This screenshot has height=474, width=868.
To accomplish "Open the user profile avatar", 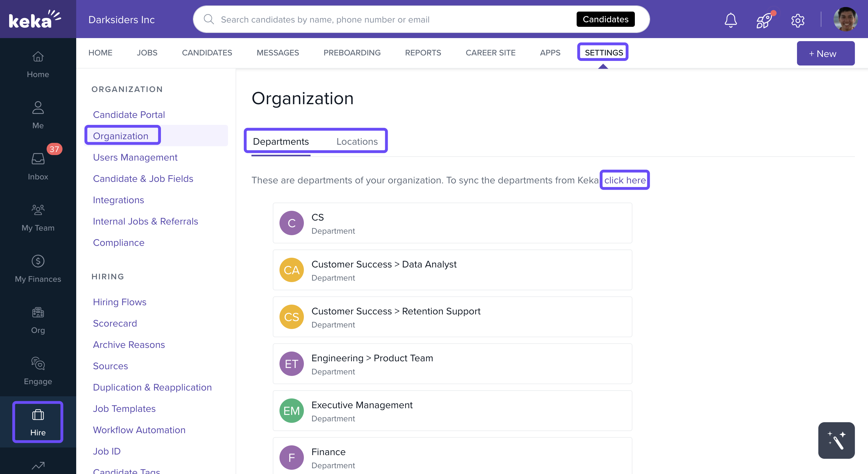I will tap(845, 19).
